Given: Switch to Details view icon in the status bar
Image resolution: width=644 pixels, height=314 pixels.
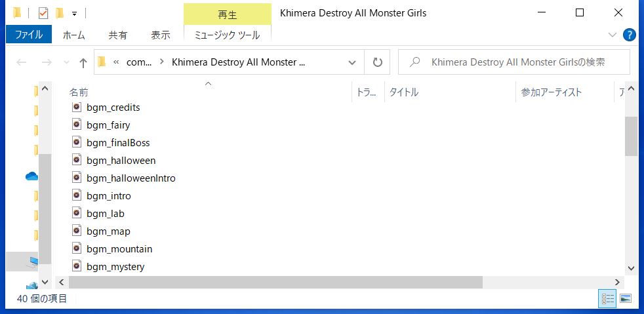Looking at the screenshot, I should (607, 299).
